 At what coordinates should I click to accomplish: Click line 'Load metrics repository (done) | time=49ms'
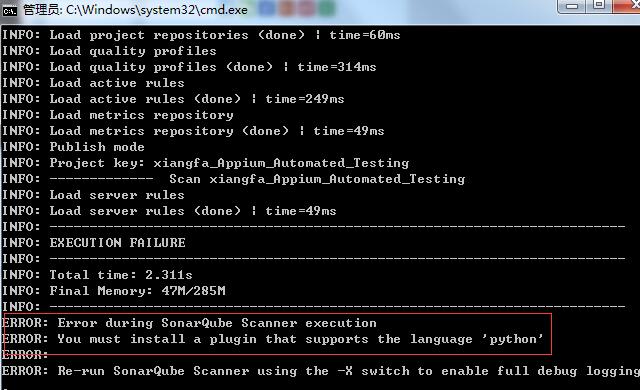pyautogui.click(x=193, y=131)
